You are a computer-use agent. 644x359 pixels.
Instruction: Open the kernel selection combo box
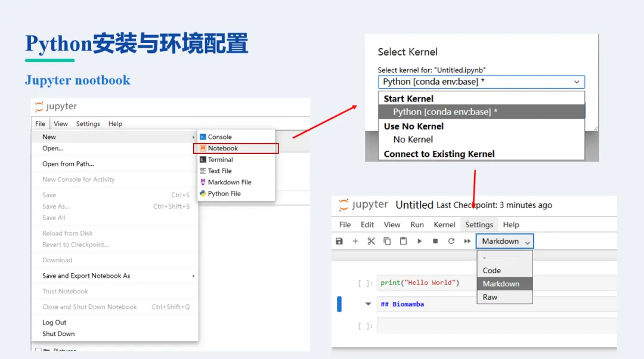tap(481, 82)
